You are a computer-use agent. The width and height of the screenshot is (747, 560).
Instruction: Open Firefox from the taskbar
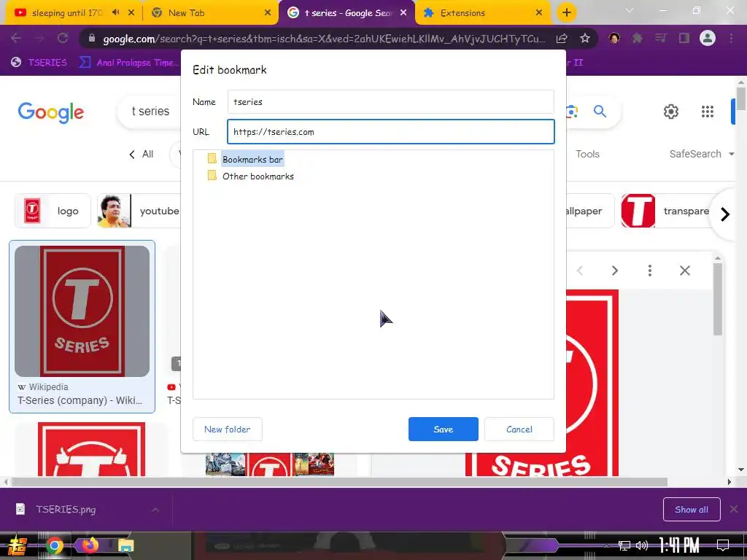point(90,545)
